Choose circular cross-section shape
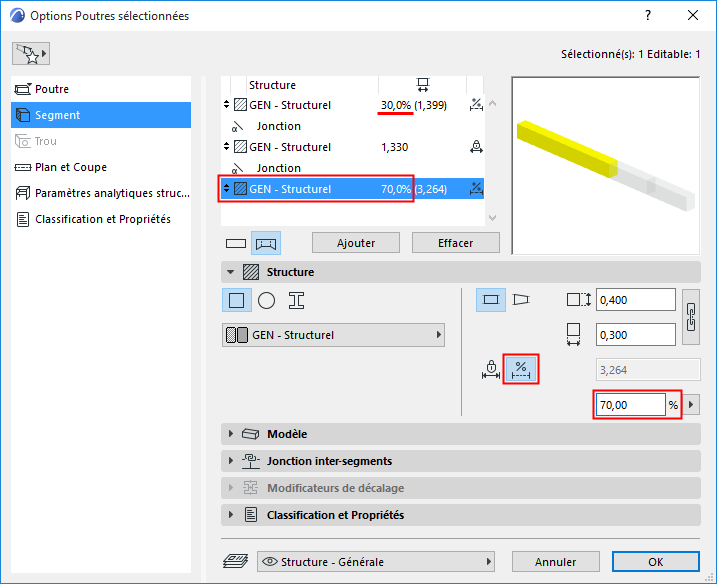The width and height of the screenshot is (717, 584). (x=267, y=300)
